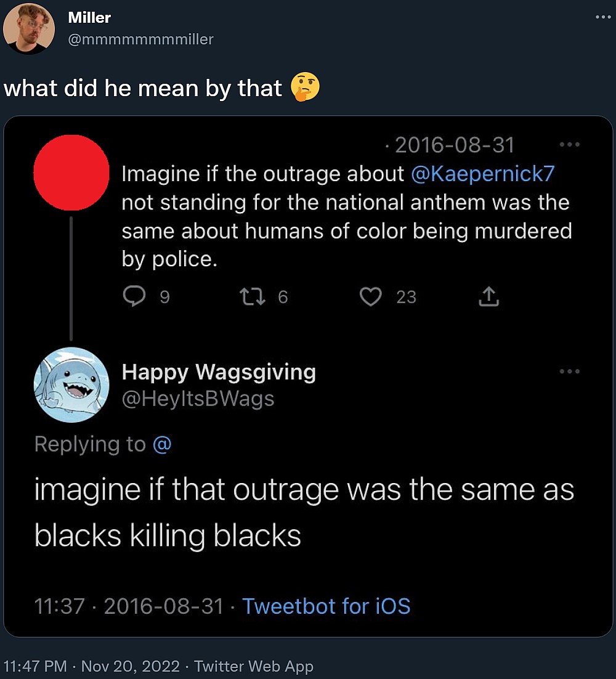Open more options on the quoted tweet

pos(570,144)
